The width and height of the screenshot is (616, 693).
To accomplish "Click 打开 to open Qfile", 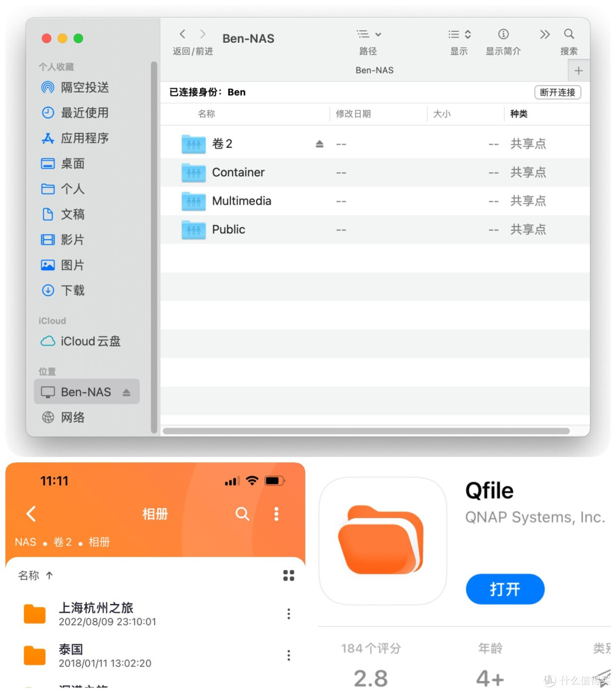I will click(505, 589).
